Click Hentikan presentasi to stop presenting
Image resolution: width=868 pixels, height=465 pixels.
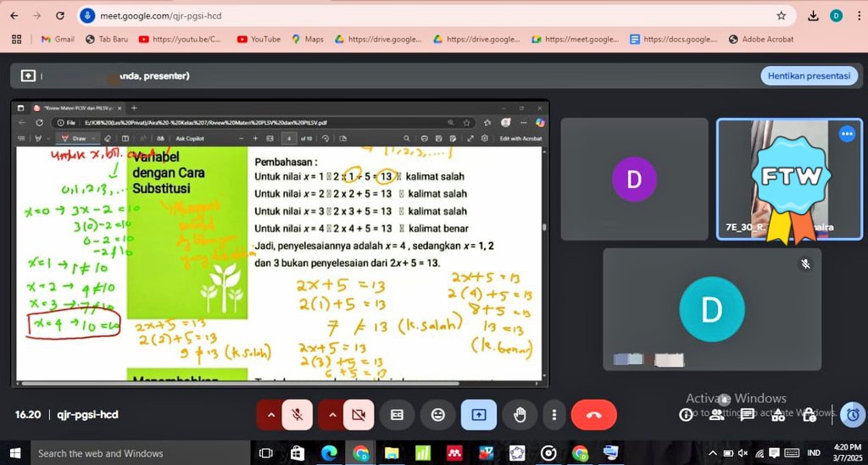point(809,75)
